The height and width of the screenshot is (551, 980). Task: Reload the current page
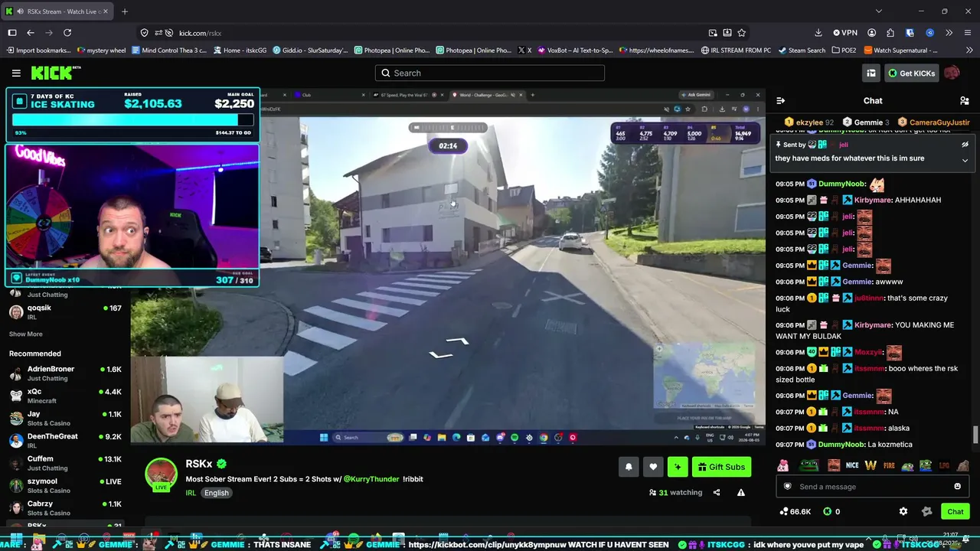[67, 33]
